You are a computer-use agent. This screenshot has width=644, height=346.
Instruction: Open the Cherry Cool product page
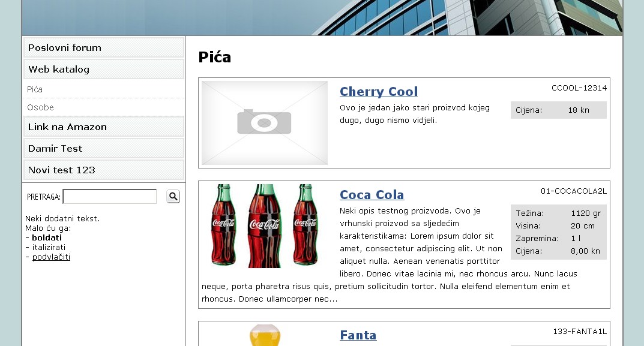pos(378,91)
